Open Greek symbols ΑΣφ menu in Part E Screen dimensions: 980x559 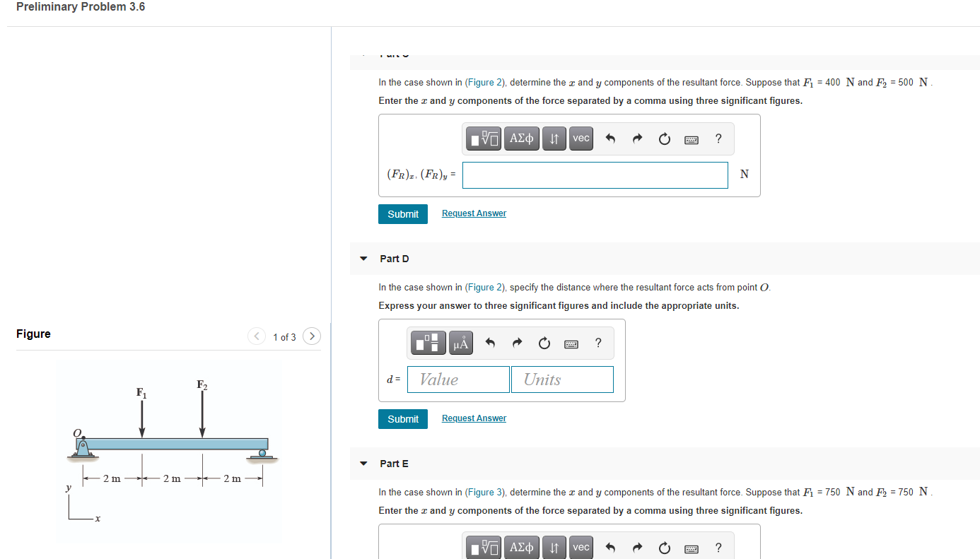521,548
